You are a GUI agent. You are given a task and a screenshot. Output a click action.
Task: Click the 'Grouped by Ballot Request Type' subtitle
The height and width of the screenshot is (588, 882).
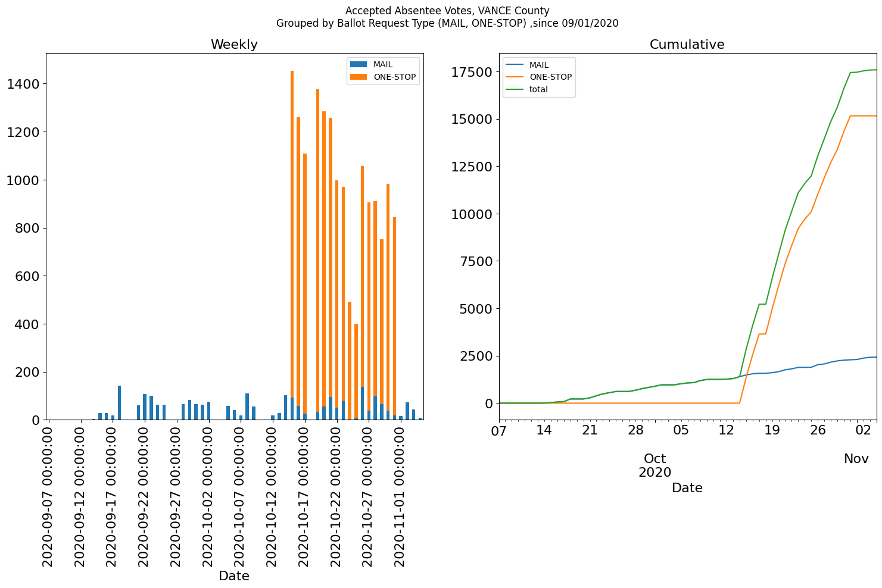(x=447, y=23)
